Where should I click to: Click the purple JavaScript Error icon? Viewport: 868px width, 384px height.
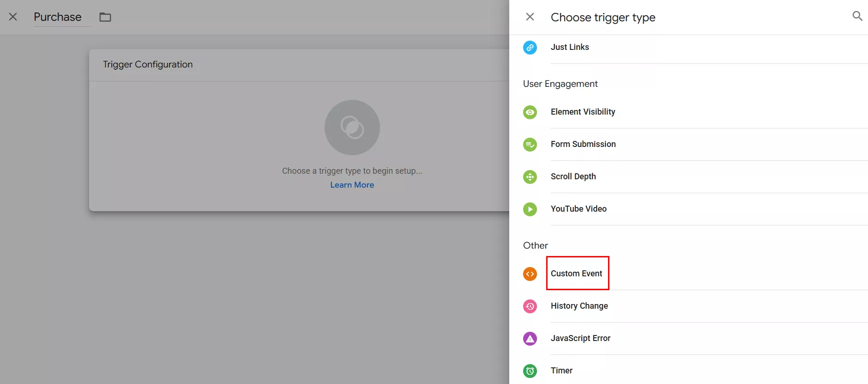[530, 339]
